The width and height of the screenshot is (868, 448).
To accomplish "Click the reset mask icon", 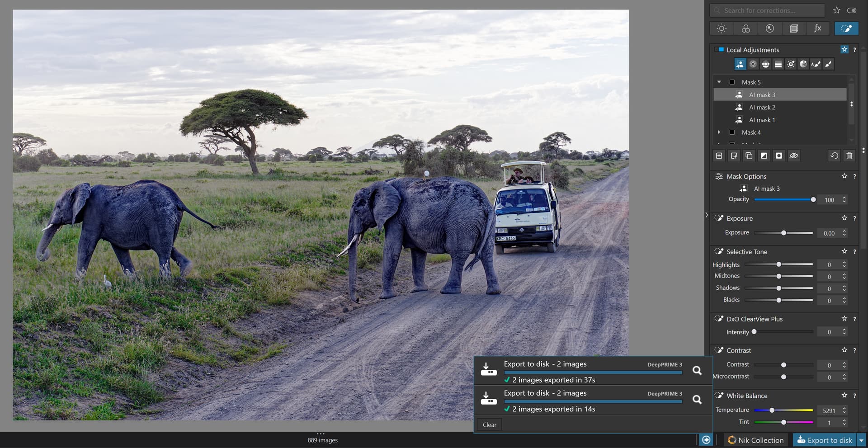I will pos(834,156).
